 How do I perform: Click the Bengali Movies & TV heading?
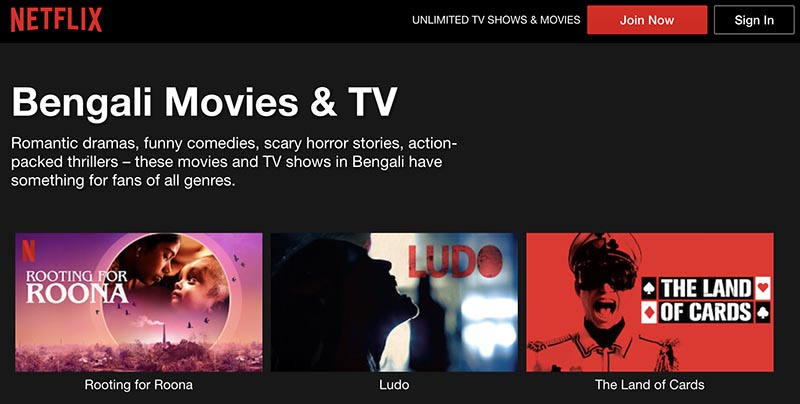(204, 103)
